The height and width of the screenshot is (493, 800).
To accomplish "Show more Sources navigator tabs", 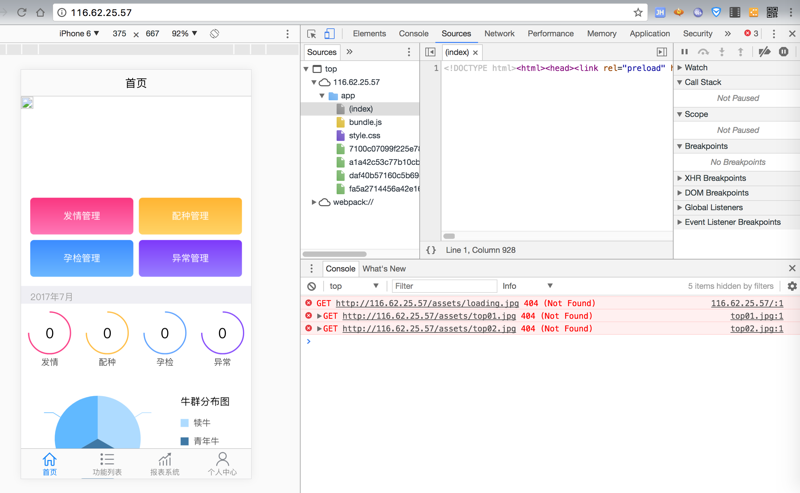I will 349,52.
